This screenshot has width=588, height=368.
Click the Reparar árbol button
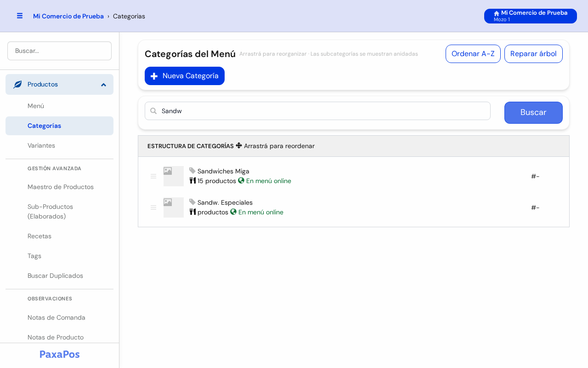coord(533,54)
